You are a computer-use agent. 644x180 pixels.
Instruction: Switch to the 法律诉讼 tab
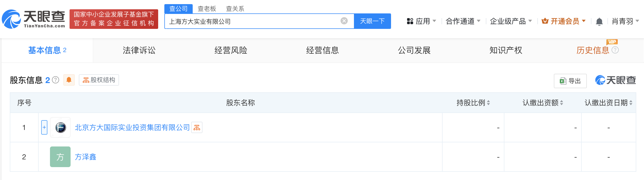pos(139,50)
